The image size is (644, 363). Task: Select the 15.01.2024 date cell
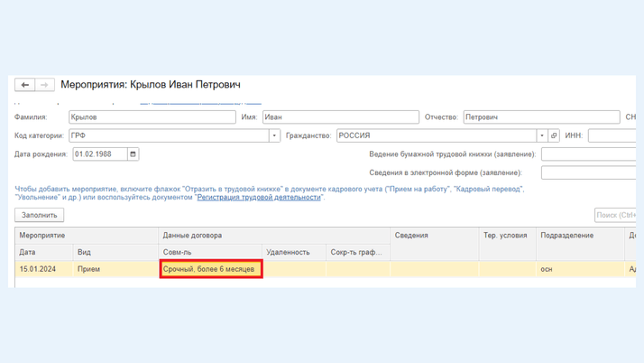38,269
